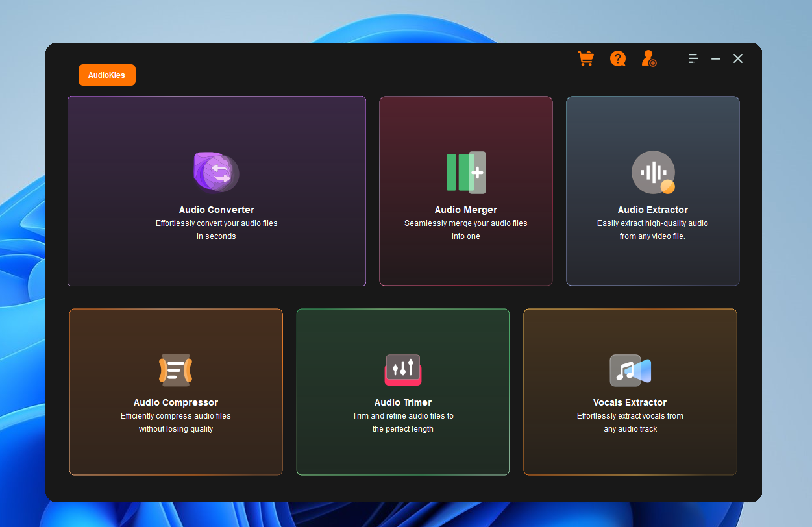The height and width of the screenshot is (527, 812).
Task: Click the orange help question mark icon
Action: coord(617,58)
